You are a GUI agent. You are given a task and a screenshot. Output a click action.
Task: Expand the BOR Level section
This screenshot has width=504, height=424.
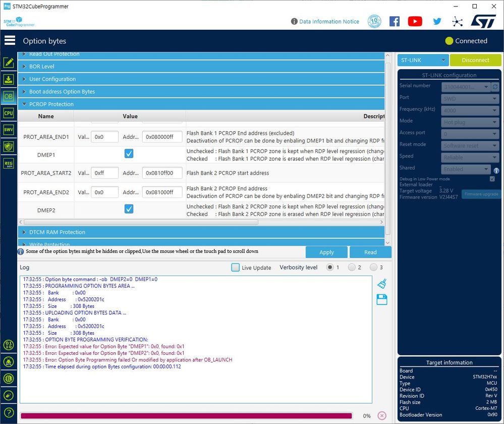click(201, 66)
